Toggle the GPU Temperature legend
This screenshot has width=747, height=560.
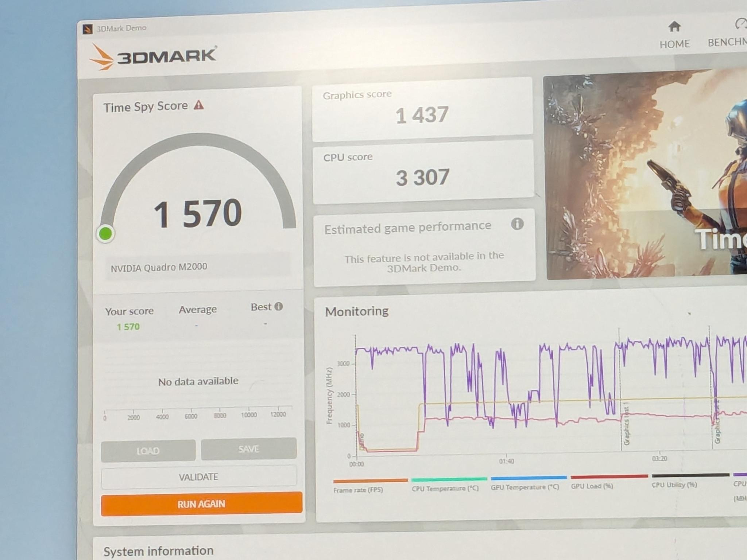tap(528, 483)
